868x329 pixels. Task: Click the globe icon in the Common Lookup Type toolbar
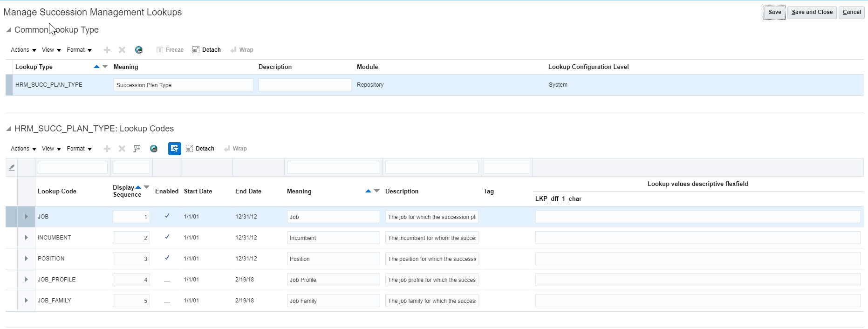click(x=139, y=50)
